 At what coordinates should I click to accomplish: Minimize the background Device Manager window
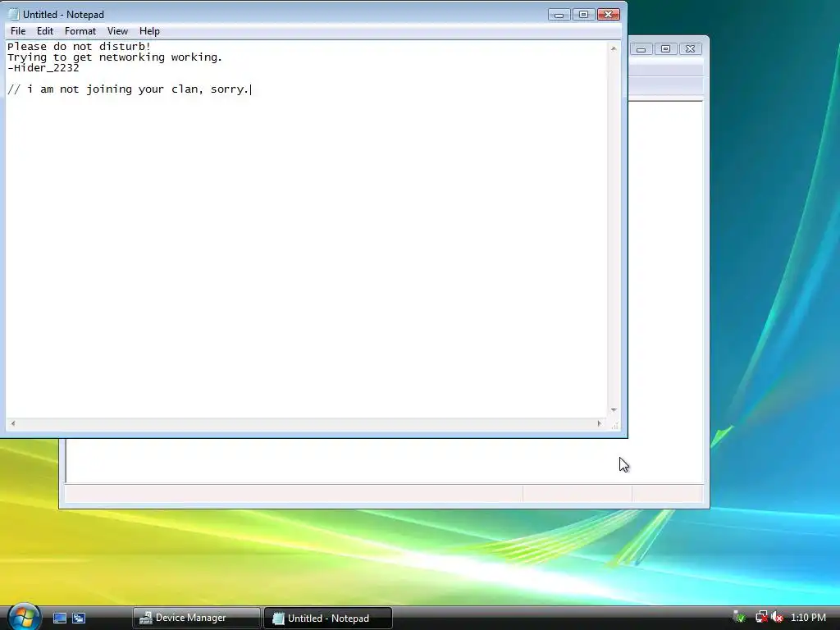[x=641, y=48]
